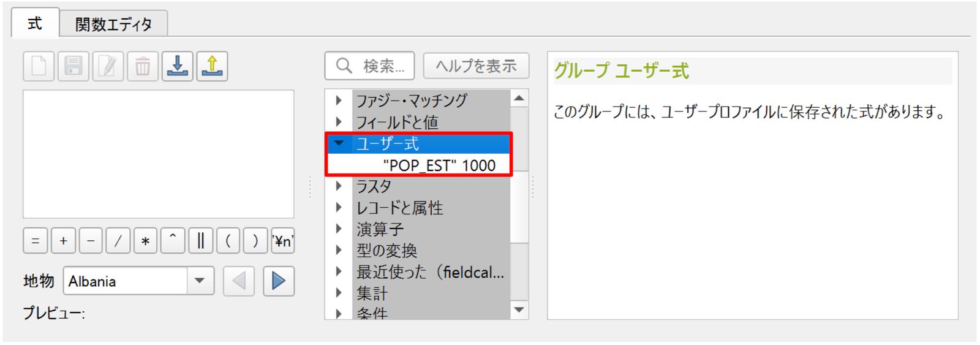
Task: Select the 演算子 row text
Action: point(380,229)
